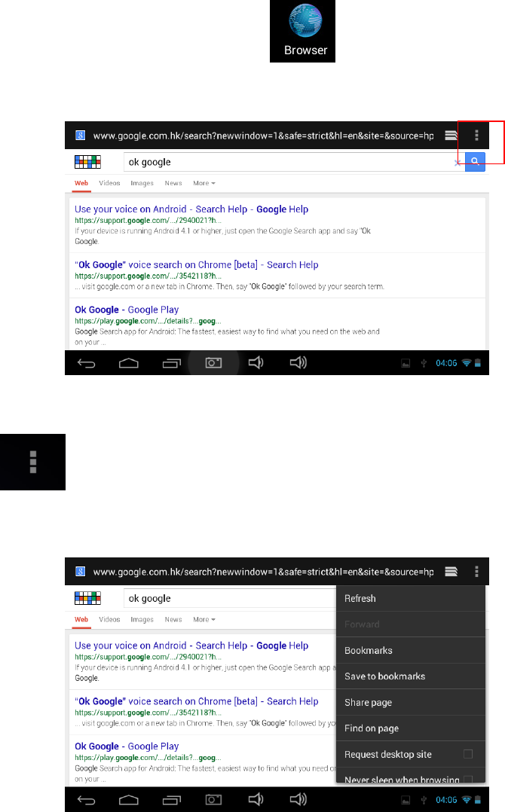The image size is (505, 812).
Task: Tap screenshot camera icon in menu-open screenshot
Action: 213,800
